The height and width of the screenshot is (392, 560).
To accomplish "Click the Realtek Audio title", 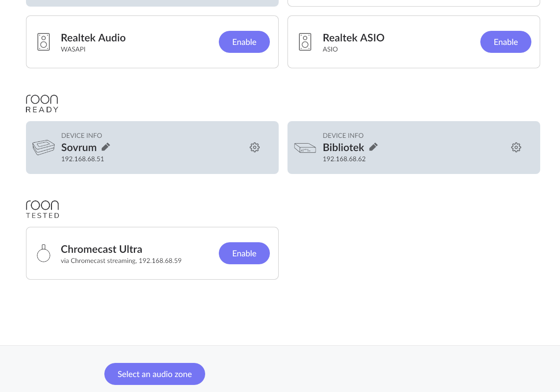I will tap(93, 38).
